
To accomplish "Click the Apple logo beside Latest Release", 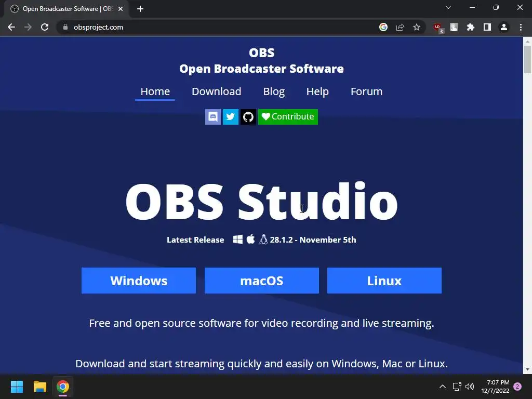I will 251,239.
